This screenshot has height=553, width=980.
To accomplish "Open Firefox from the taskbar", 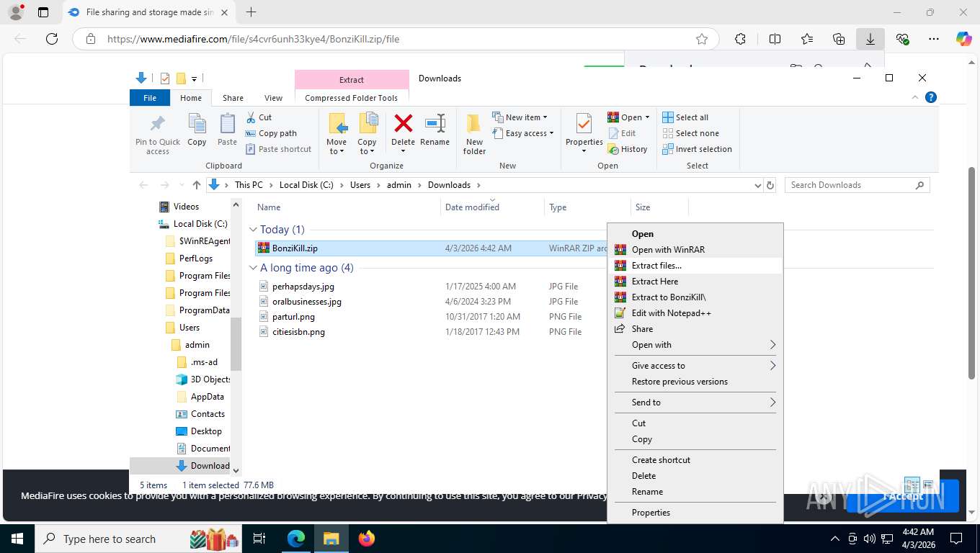I will [367, 538].
